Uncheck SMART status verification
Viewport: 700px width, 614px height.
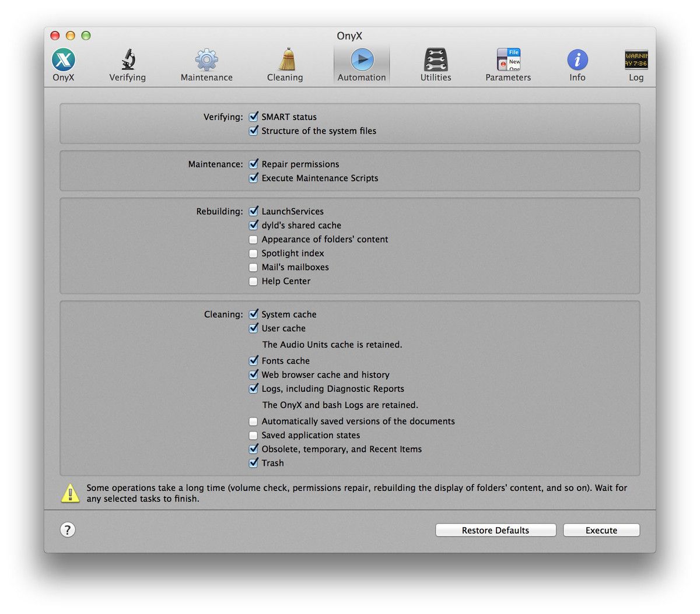(x=254, y=117)
